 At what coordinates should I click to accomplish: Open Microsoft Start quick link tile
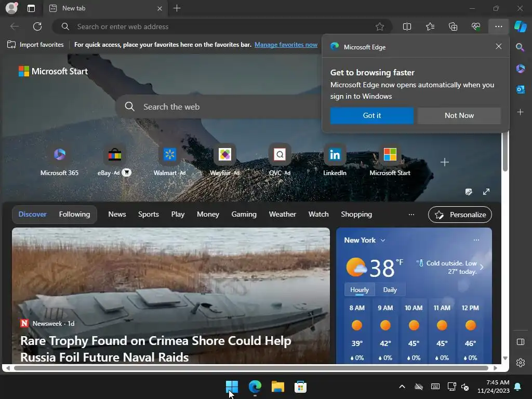(x=390, y=161)
